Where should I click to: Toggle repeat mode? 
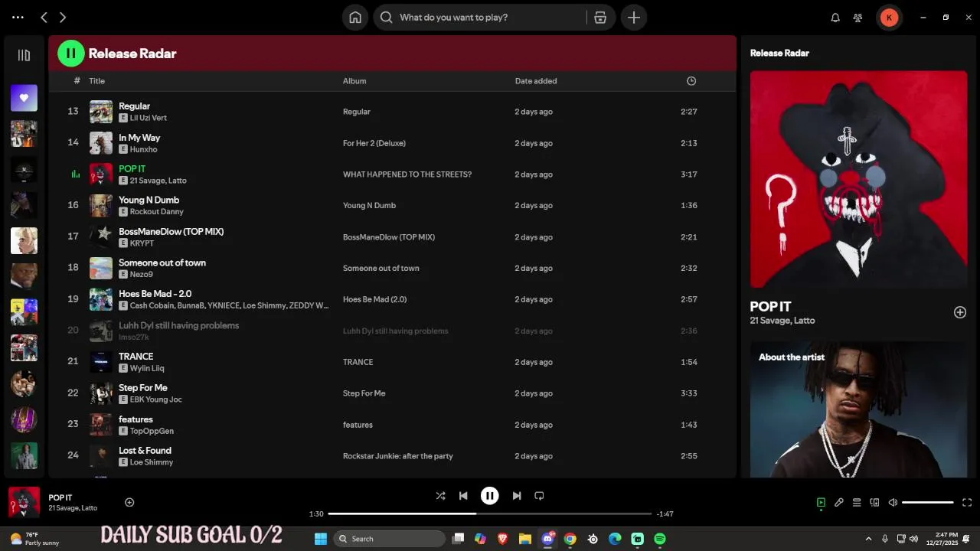(x=539, y=496)
